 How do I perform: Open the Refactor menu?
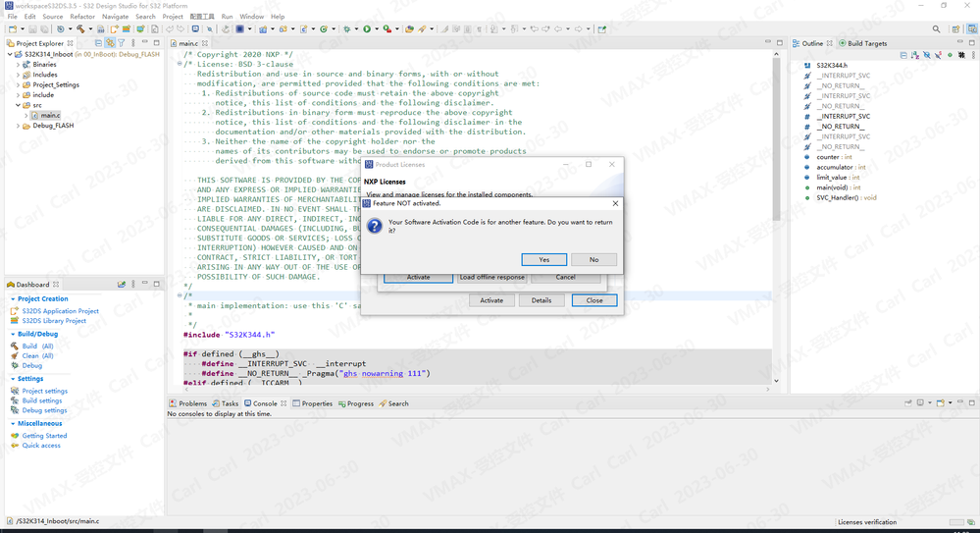click(82, 17)
